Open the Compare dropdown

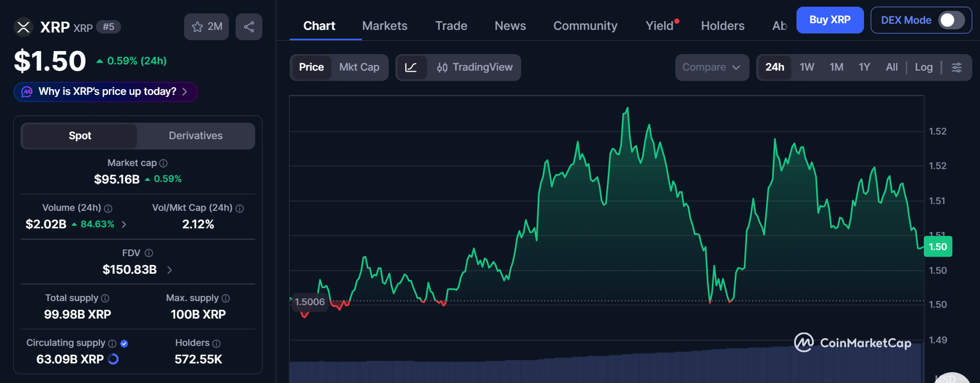[712, 68]
